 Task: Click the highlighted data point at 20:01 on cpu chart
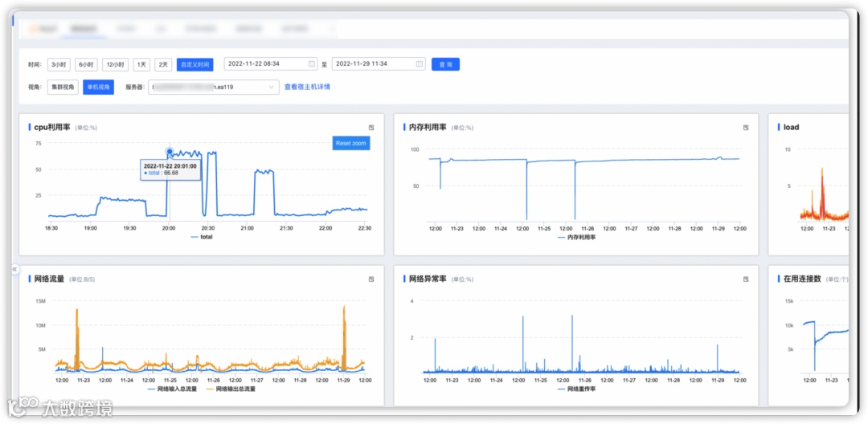tap(170, 152)
